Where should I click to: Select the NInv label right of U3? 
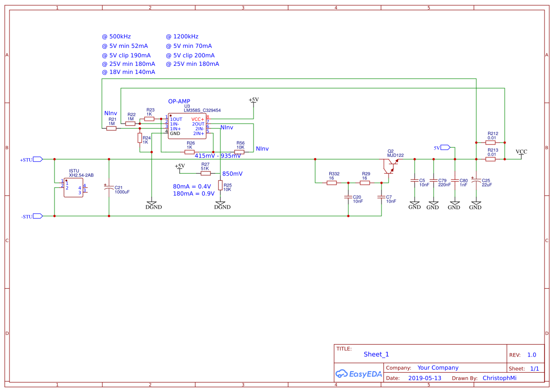point(226,127)
